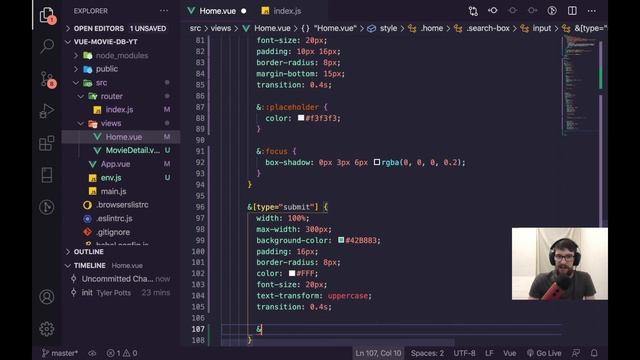Click the style breadcrumb segment
The image size is (640, 360).
(x=388, y=28)
